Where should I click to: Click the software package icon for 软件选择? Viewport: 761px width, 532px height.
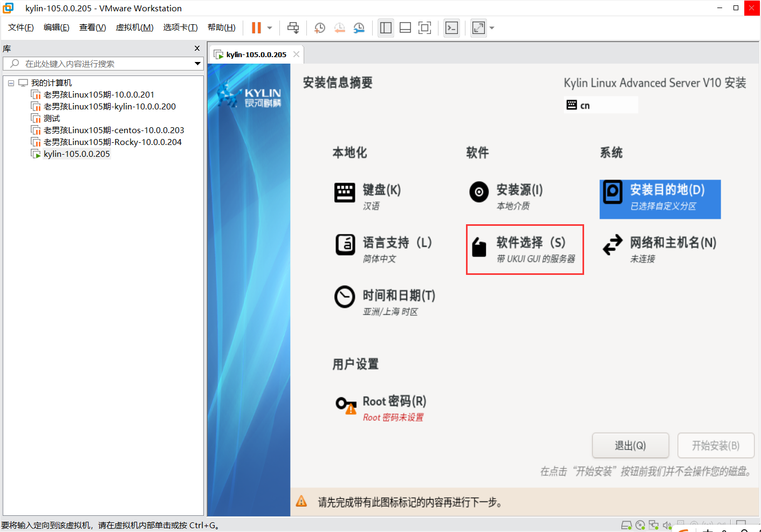coord(479,247)
